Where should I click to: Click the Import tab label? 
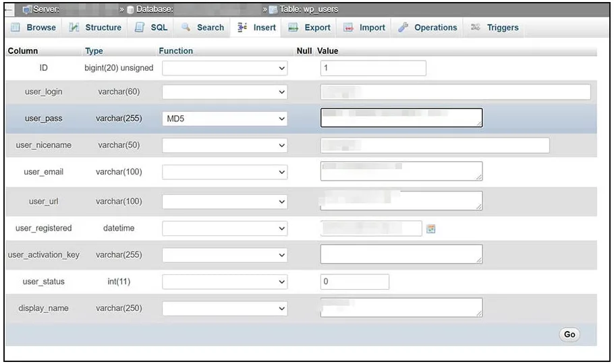point(372,28)
